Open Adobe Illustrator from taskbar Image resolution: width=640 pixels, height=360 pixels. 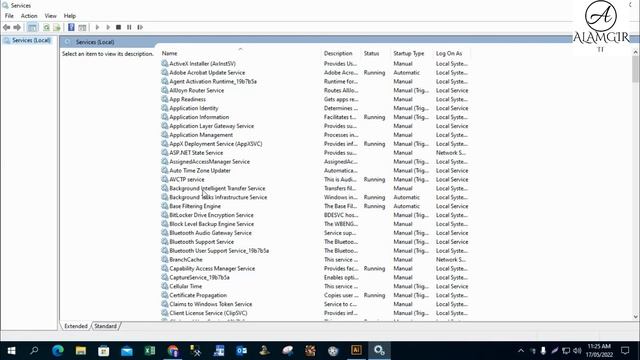(x=356, y=351)
